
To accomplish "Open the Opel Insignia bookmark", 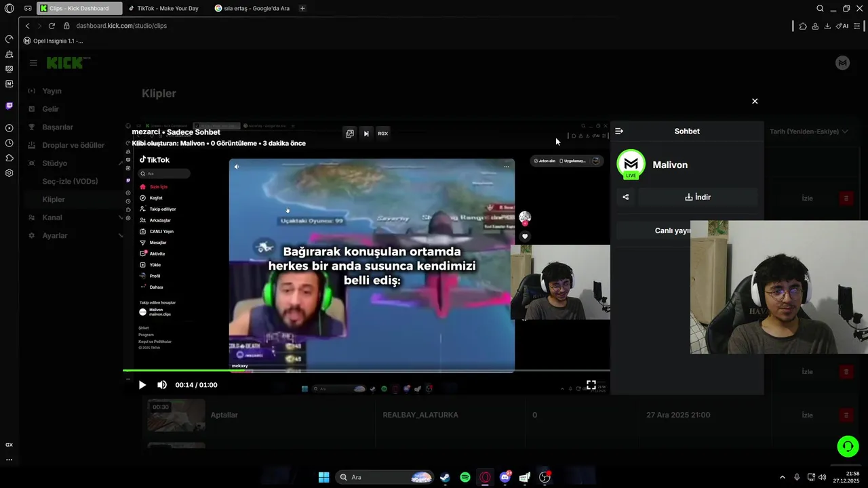I will 53,41.
